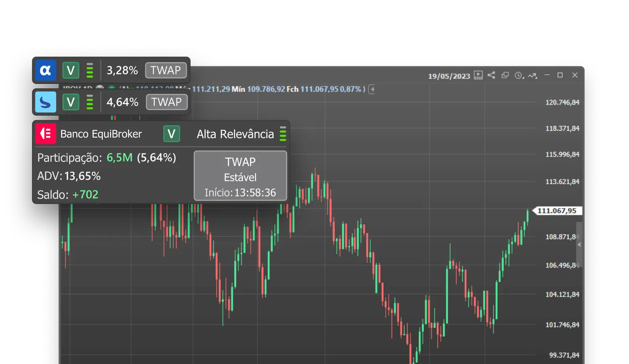Click relevance level bars in alpha row
Screen dimensions: 629x364
click(90, 70)
